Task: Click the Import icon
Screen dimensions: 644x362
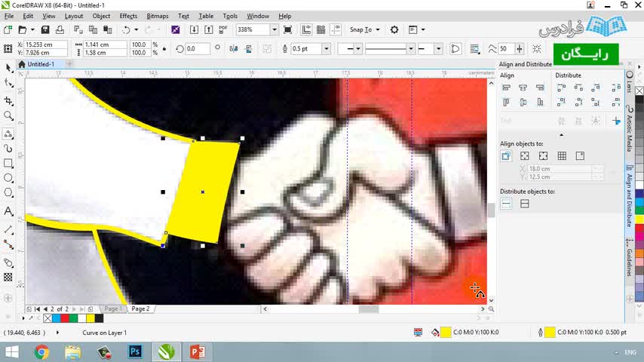Action: point(194,29)
